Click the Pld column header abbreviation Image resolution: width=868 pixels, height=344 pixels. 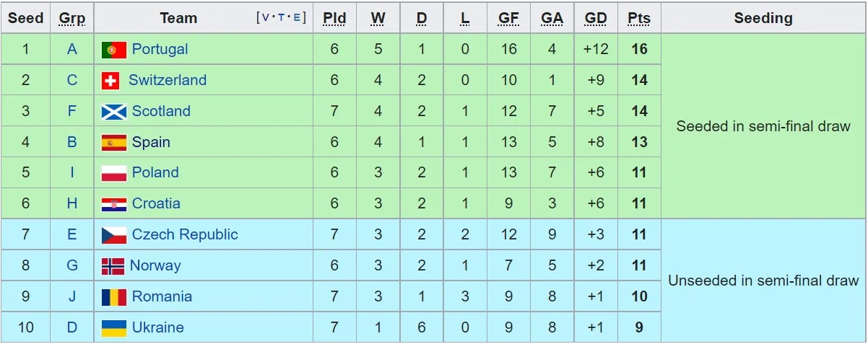(x=334, y=18)
